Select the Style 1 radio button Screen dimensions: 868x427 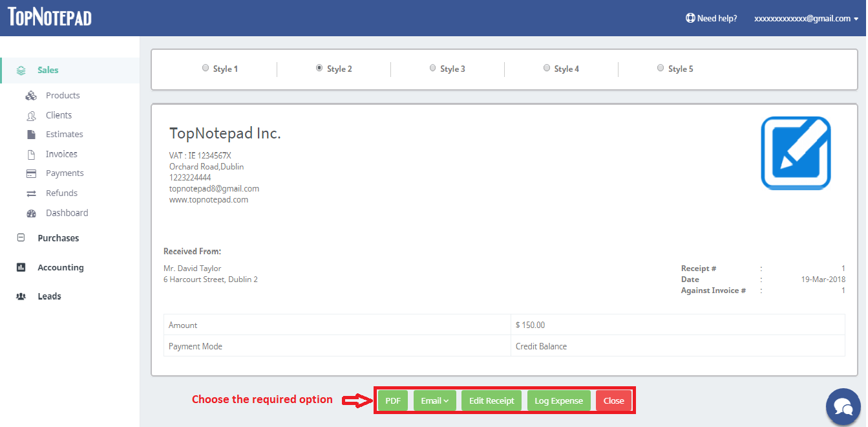click(x=206, y=67)
